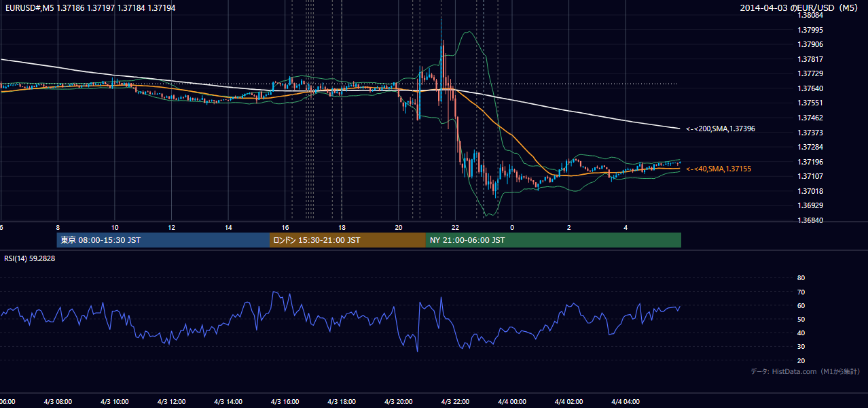The image size is (868, 408).
Task: Click time axis label 4/3 22:00
Action: point(455,402)
